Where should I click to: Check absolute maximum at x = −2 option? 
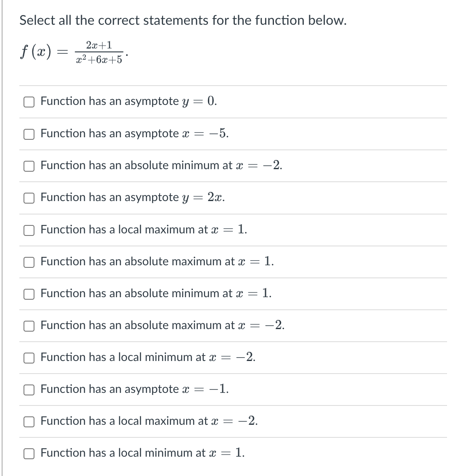click(x=29, y=326)
